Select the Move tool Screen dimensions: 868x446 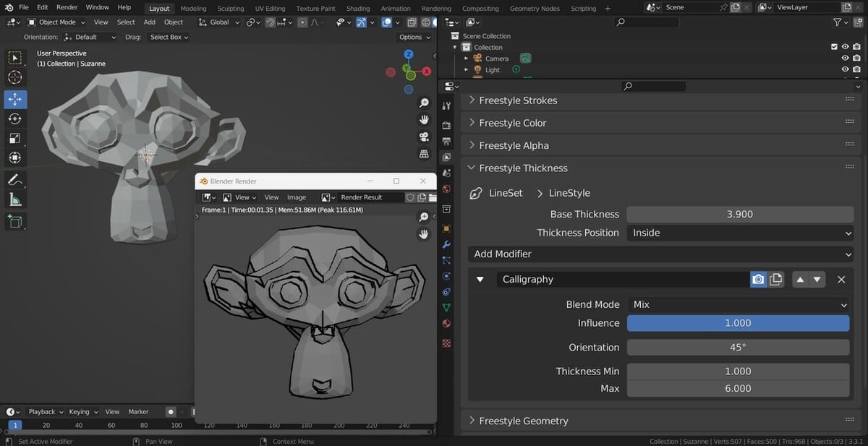pos(14,99)
